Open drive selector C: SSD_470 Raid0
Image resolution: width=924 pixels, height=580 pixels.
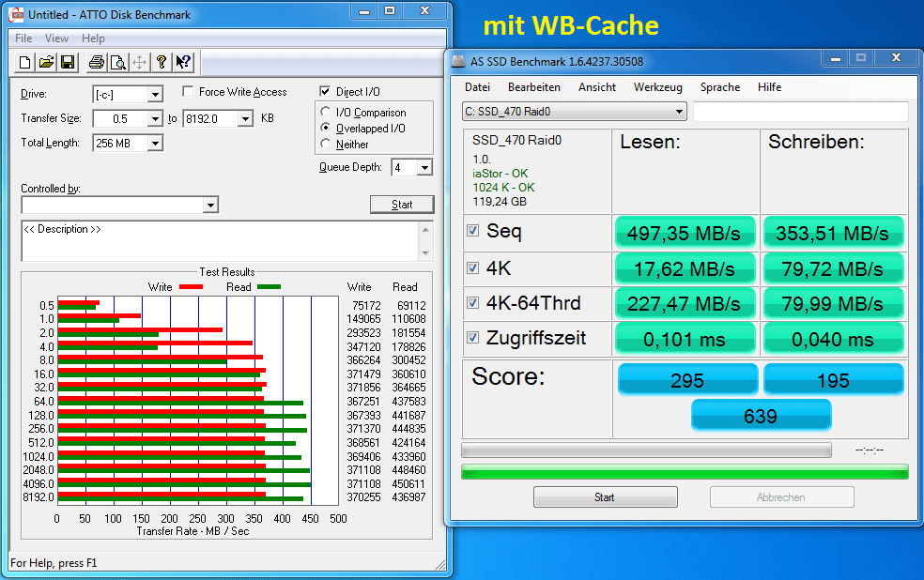(575, 112)
